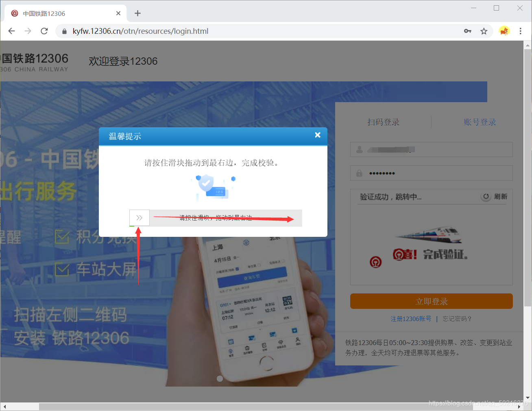Click the text 请按住滑块拖动到最右边，完成校验。
532x411 pixels.
point(212,163)
